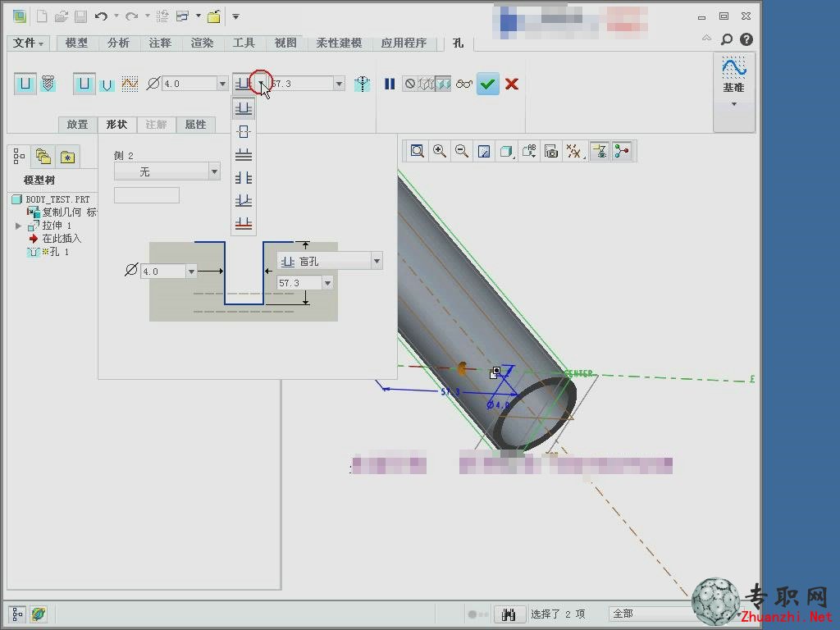Image resolution: width=840 pixels, height=630 pixels.
Task: Pick to-selected depth option in list
Action: [x=243, y=223]
